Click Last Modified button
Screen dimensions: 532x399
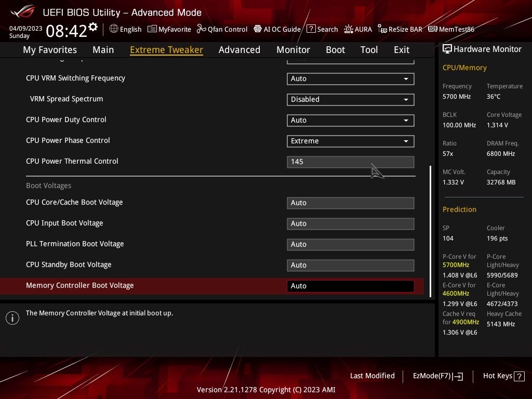(x=372, y=376)
